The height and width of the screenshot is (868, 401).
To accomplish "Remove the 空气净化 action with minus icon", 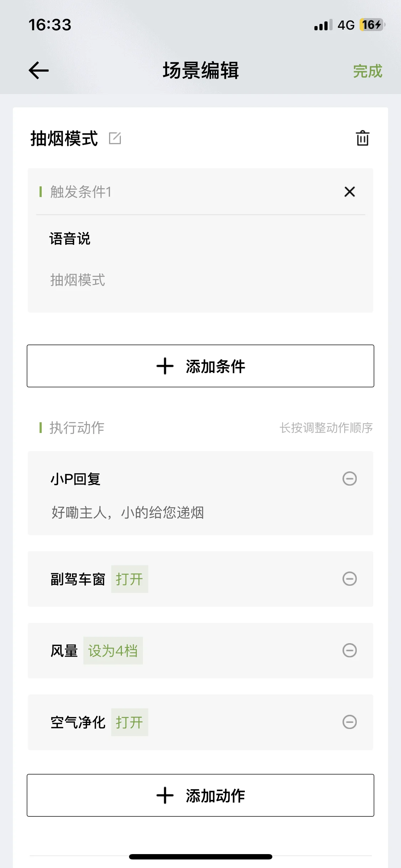I will click(x=350, y=722).
